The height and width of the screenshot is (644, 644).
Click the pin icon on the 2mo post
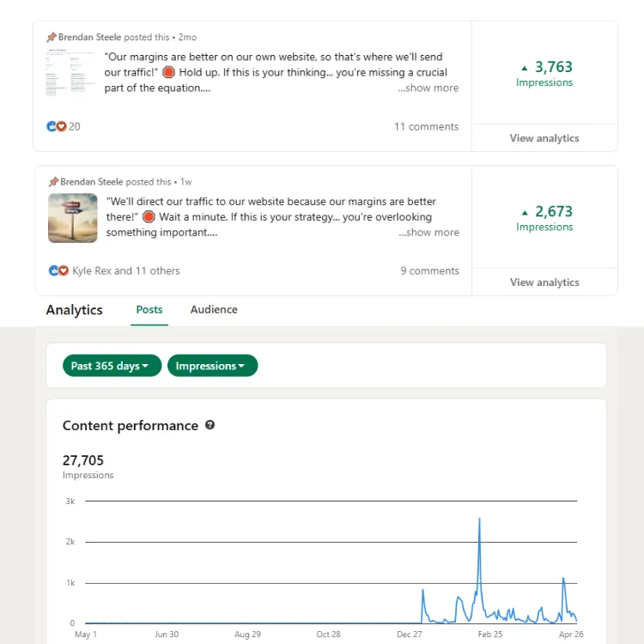(x=52, y=37)
